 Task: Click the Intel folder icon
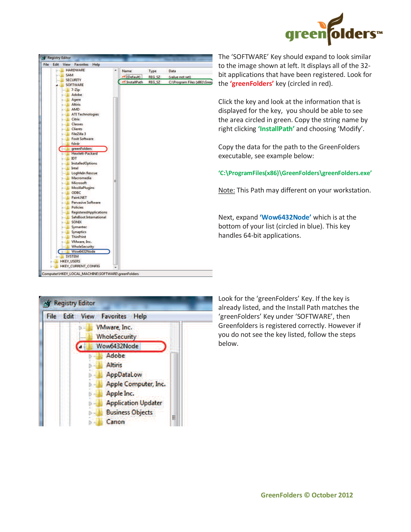[x=67, y=168]
